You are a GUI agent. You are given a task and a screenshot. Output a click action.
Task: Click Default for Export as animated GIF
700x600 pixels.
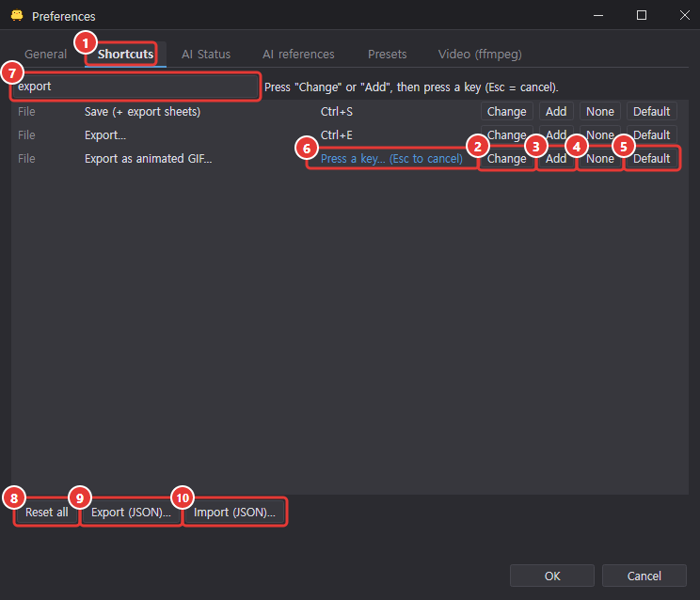coord(651,159)
